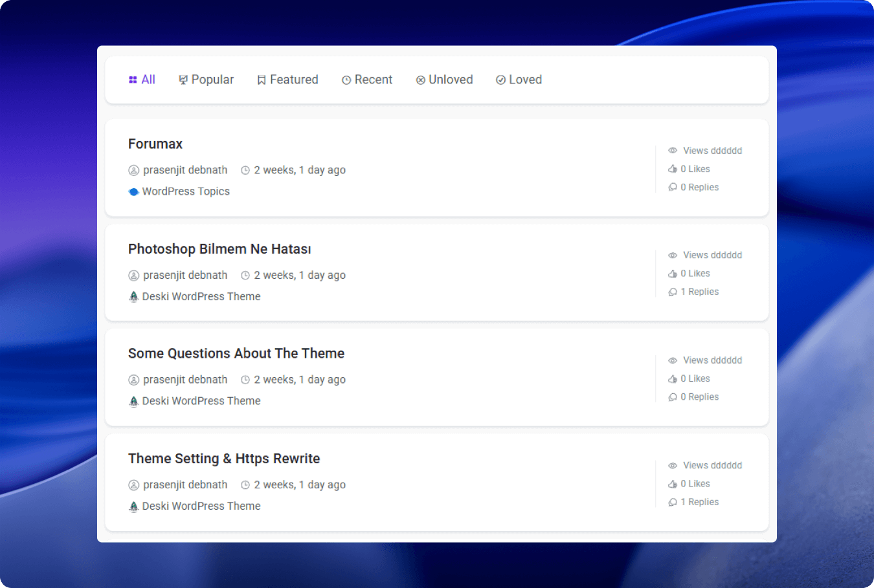Open Photoshop Bilmem Ne Hatası topic
Viewport: 874px width, 588px height.
(219, 249)
